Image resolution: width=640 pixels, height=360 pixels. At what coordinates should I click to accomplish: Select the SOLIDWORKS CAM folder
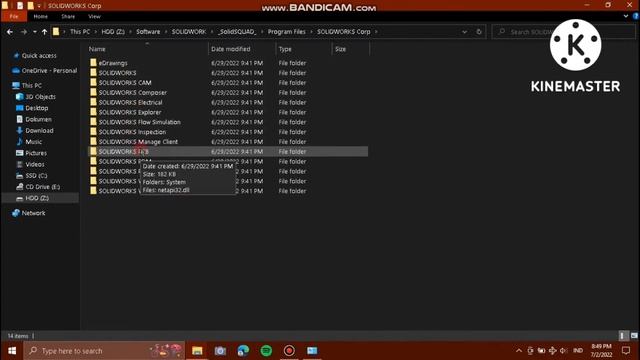pos(228,82)
